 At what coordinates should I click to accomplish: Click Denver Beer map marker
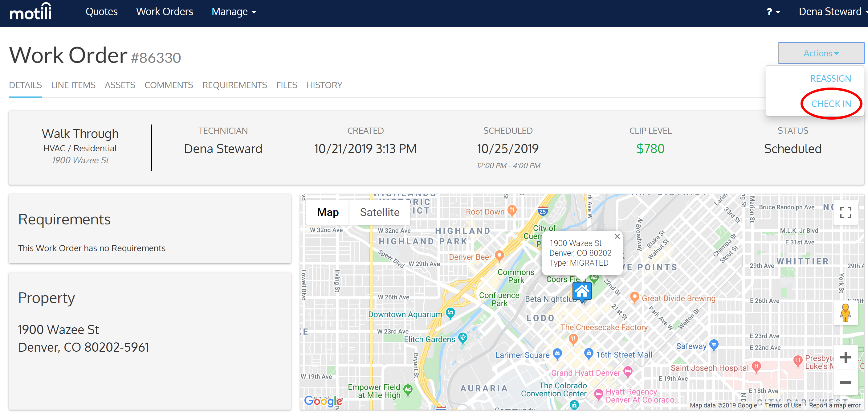[499, 256]
